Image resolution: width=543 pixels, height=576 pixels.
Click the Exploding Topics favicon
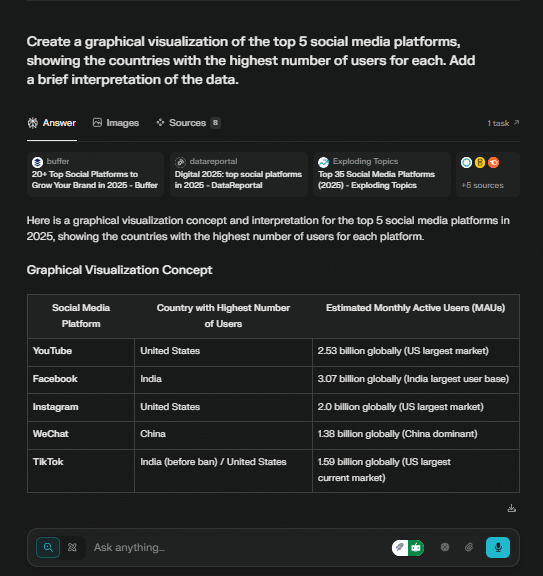323,162
